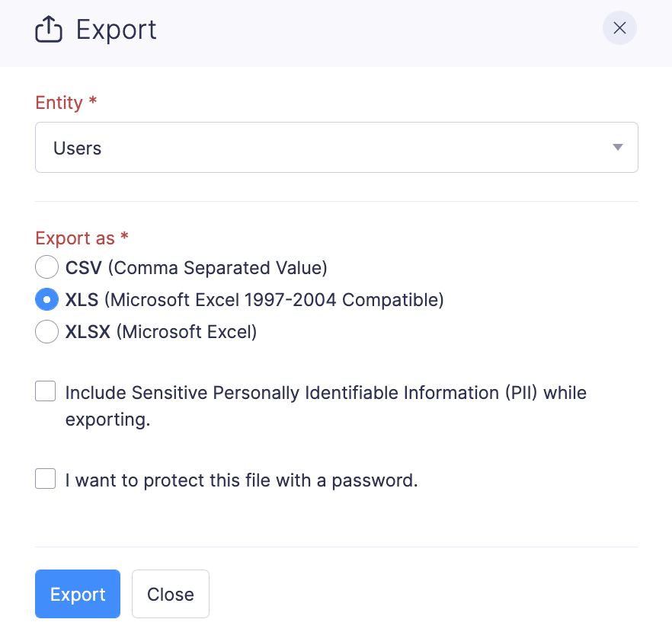Click the Export dialog title text
The height and width of the screenshot is (635, 672).
click(x=115, y=29)
